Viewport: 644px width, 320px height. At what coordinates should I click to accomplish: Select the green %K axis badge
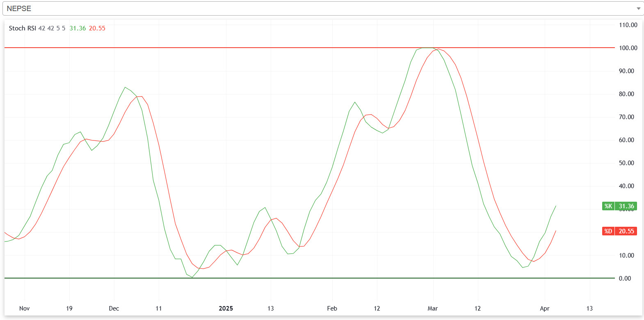click(608, 206)
